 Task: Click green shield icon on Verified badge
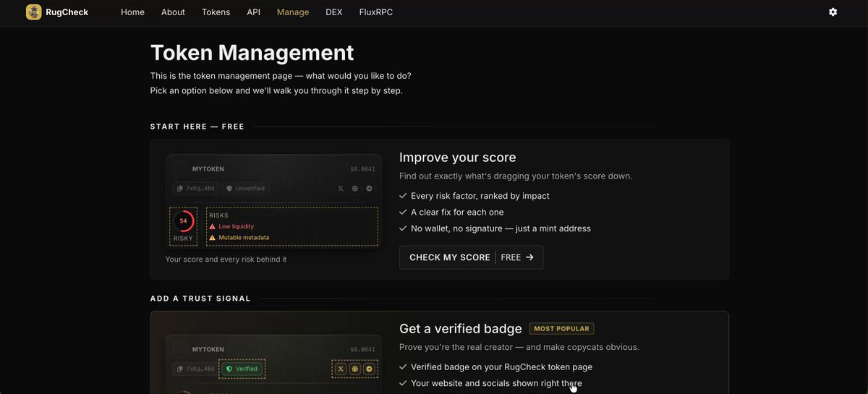[x=229, y=369]
